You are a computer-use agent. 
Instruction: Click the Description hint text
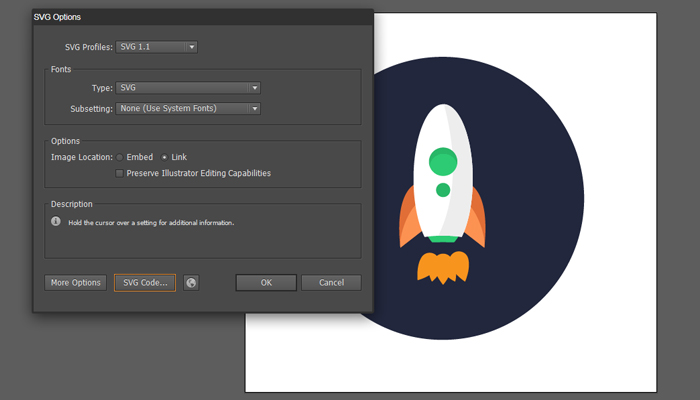click(x=151, y=222)
